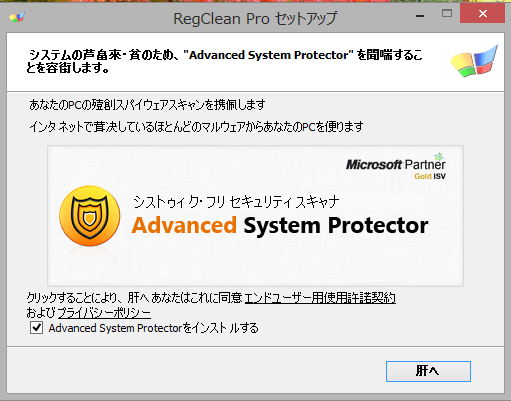Uncheck the Advanced System Protector install checkbox
This screenshot has height=401, width=511.
click(36, 328)
